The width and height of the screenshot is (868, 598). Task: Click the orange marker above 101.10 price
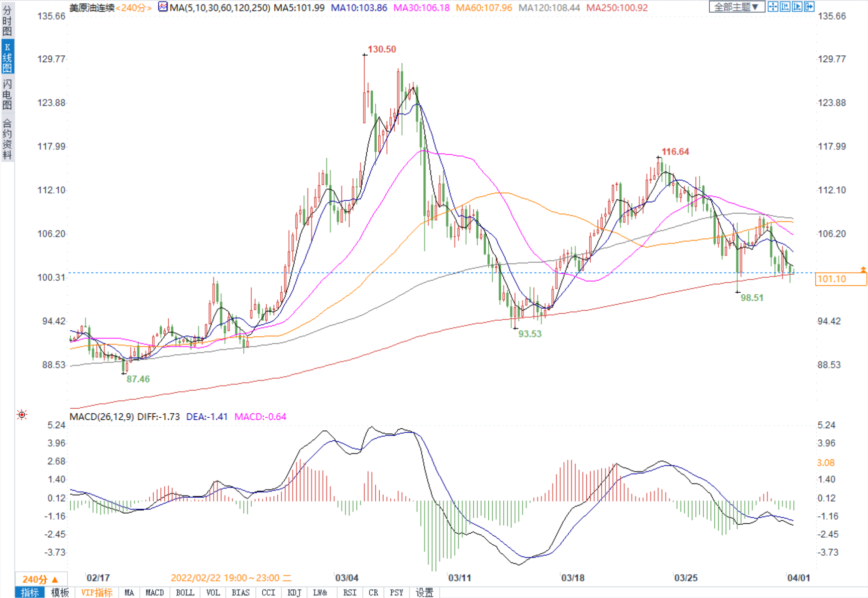[x=863, y=270]
